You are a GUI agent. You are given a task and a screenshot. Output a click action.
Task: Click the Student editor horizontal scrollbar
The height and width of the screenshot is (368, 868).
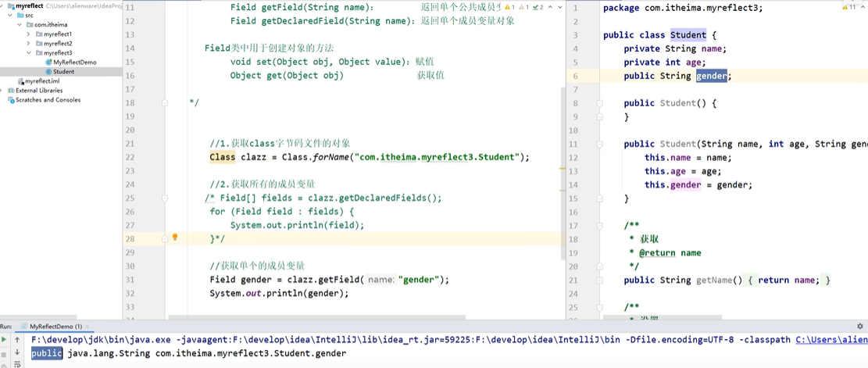(663, 318)
